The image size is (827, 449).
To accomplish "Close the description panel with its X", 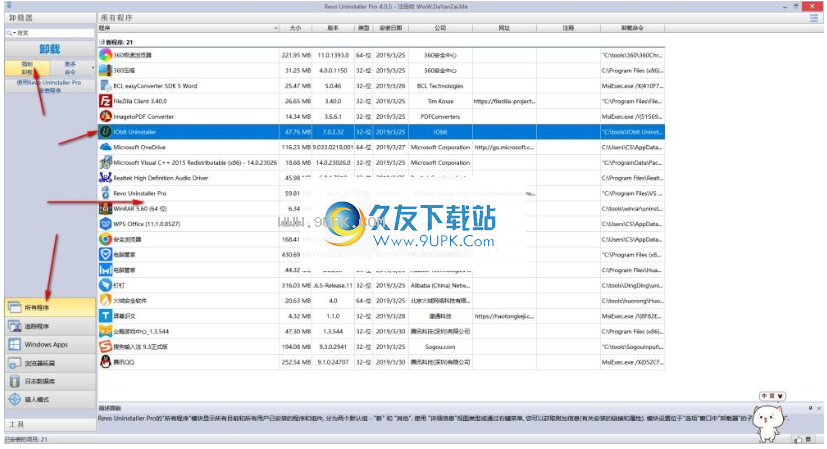I will coord(819,408).
